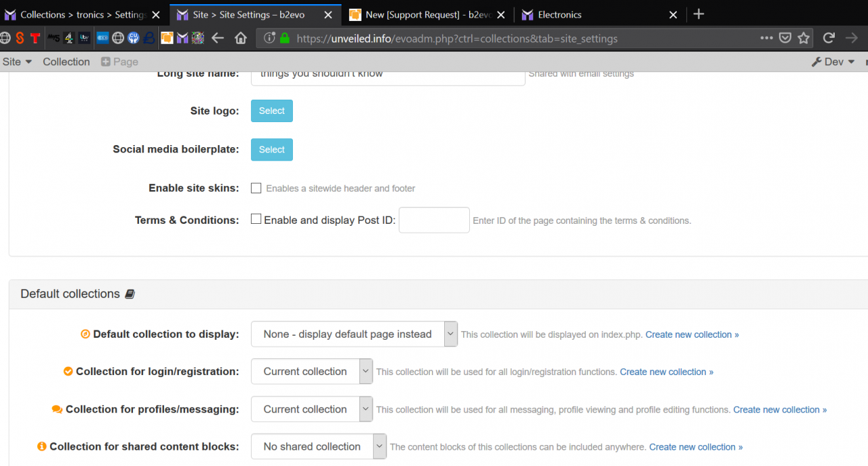Save page to Pocket icon
868x466 pixels.
pos(785,38)
